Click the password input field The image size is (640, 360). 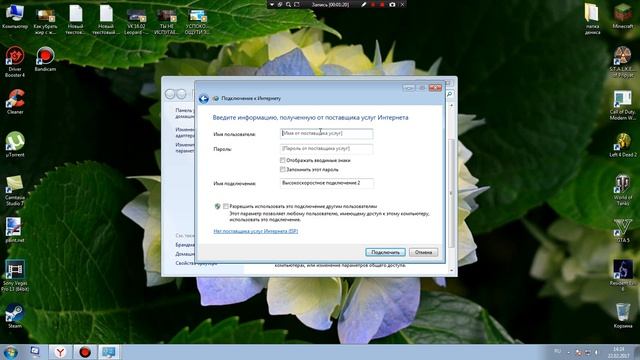(327, 149)
